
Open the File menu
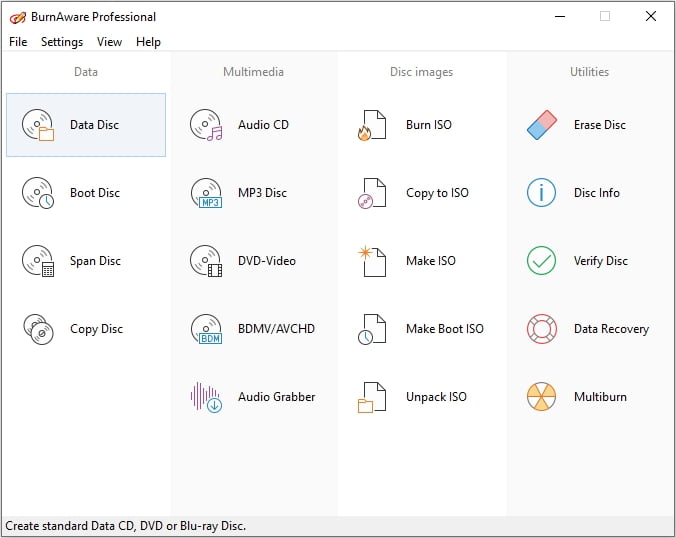click(18, 42)
